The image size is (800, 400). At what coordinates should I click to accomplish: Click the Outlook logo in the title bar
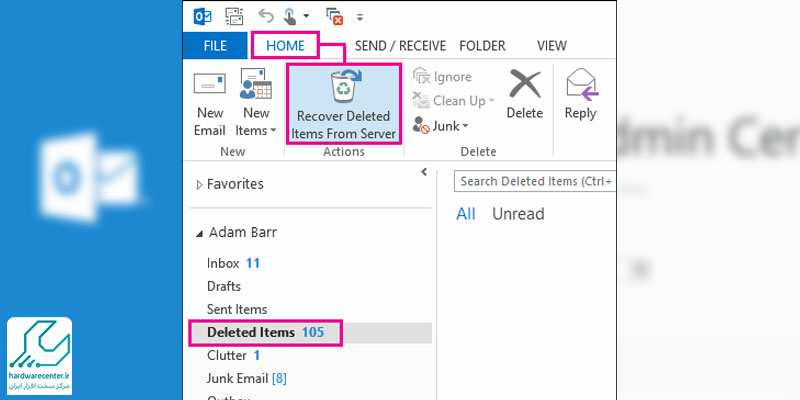203,16
